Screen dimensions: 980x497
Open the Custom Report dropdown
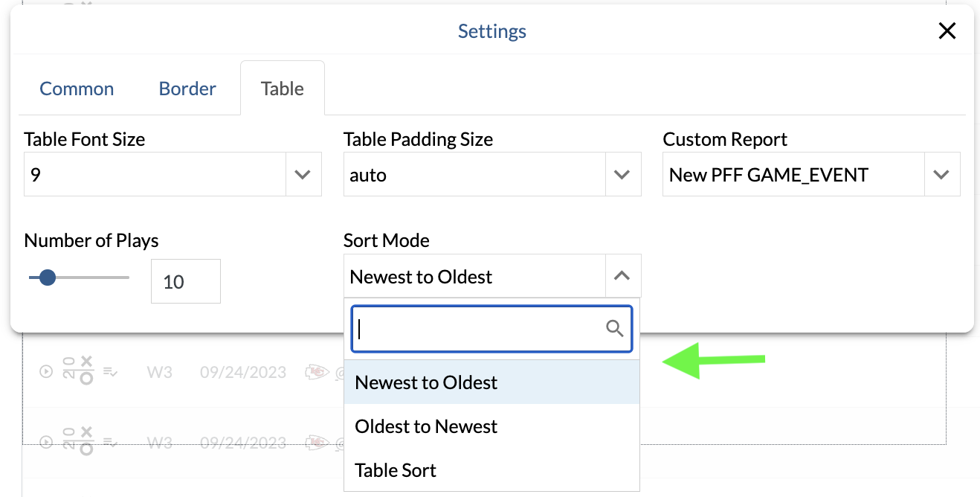coord(941,175)
